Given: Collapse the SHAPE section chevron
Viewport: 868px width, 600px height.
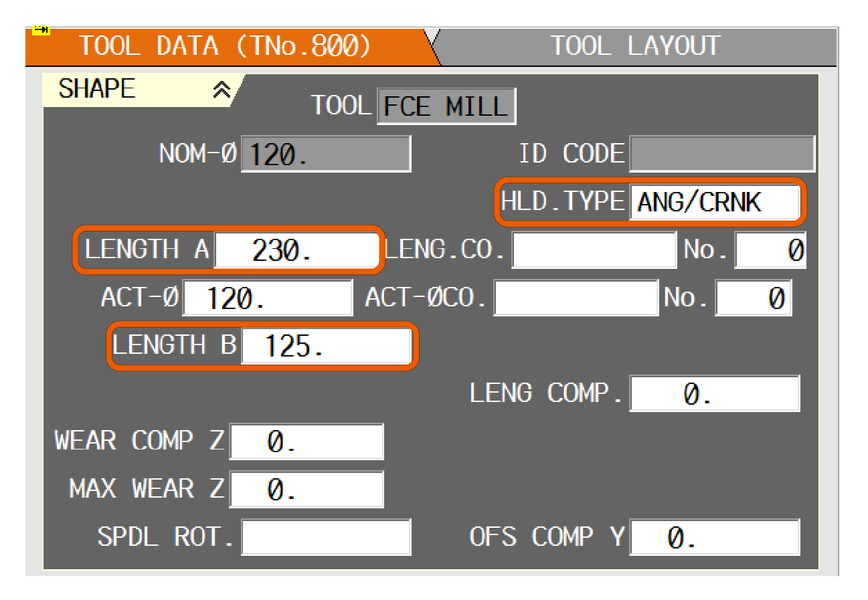Looking at the screenshot, I should [221, 91].
